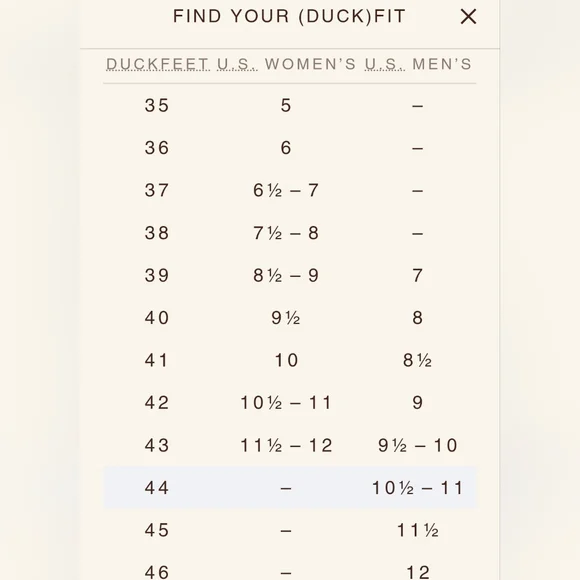
Task: Select Duckfeet size 37
Action: tap(157, 190)
